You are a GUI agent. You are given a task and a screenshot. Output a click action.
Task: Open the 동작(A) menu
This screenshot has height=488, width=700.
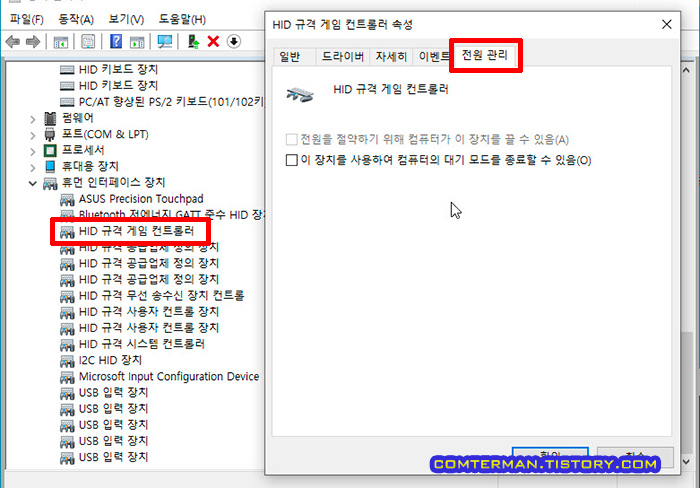[76, 19]
